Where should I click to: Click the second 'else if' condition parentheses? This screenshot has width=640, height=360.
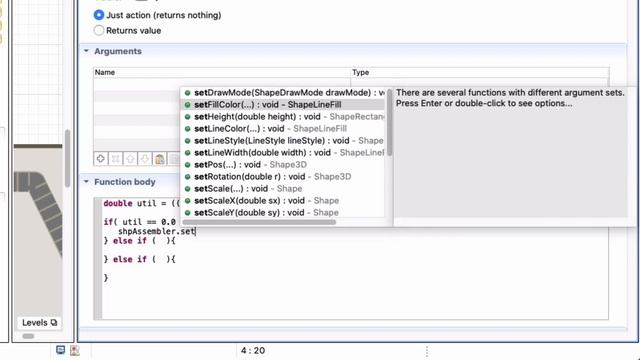[163, 260]
